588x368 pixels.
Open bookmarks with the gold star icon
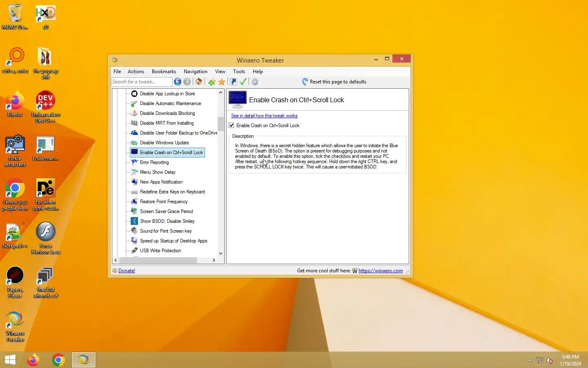222,82
